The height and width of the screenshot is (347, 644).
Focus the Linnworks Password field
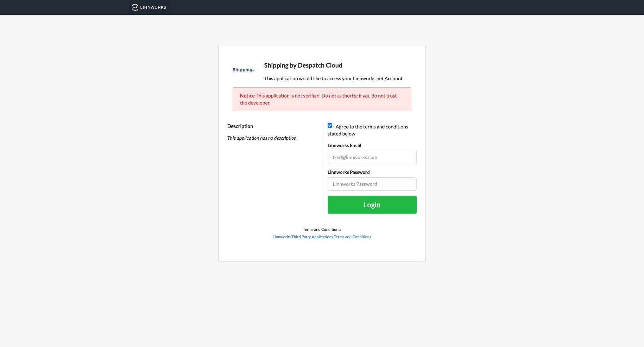(x=372, y=184)
